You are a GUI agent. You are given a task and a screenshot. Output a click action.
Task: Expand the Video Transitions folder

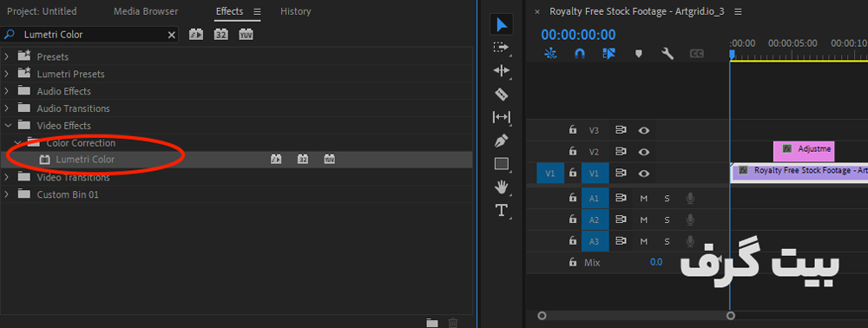click(x=7, y=177)
